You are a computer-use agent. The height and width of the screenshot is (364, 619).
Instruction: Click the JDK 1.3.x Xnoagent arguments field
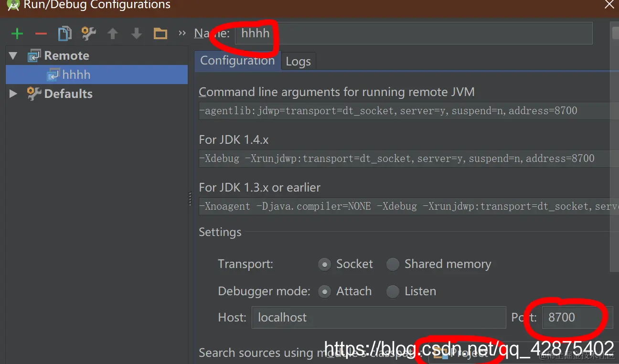click(409, 206)
